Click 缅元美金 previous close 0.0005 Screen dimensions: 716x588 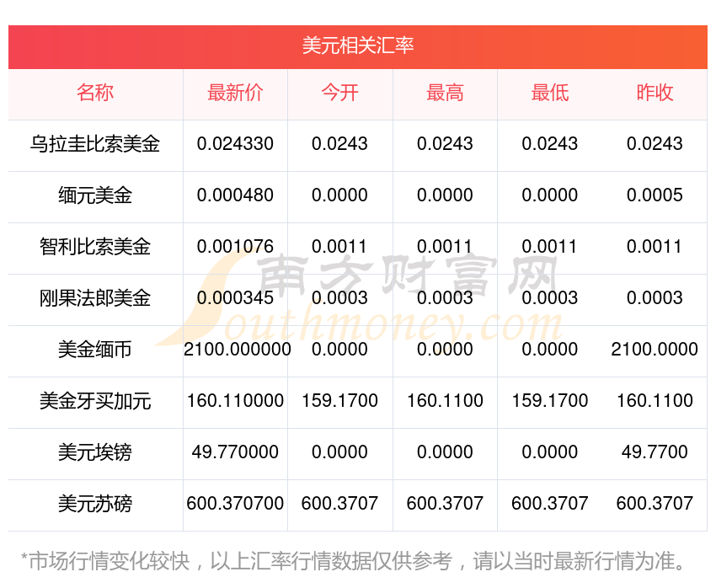655,195
